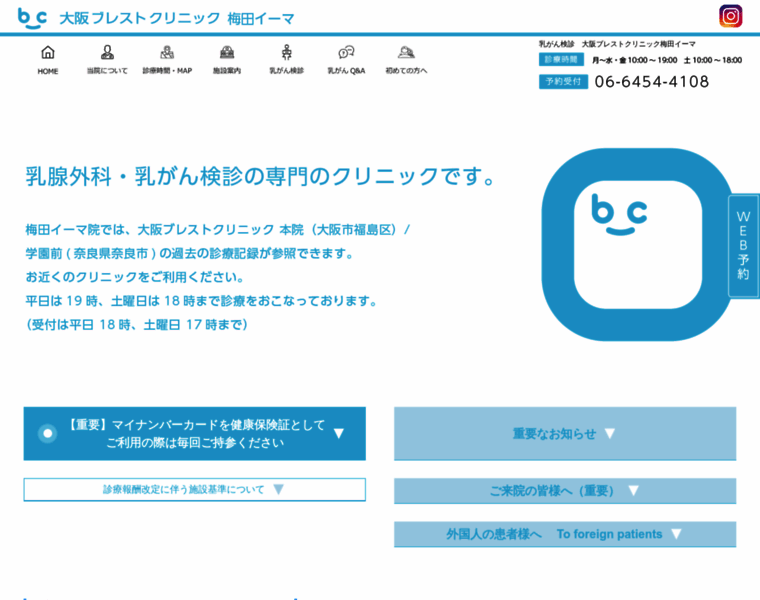Viewport: 760px width, 600px height.
Task: Click line お近くのクリニックをご利用ください。
Action: [135, 277]
